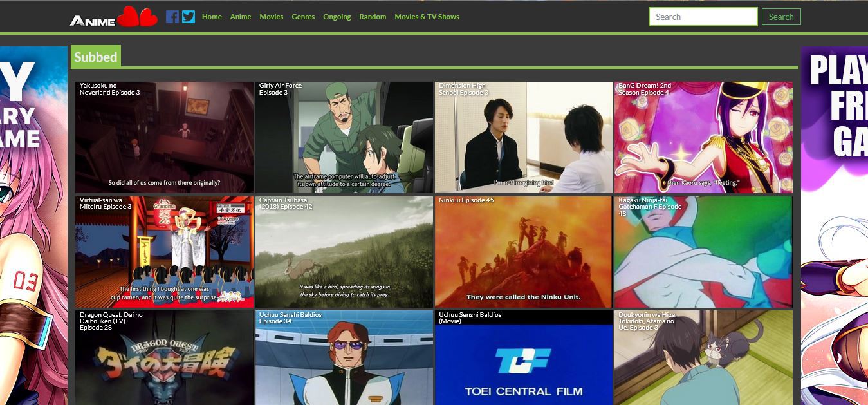Open Virtual-san wa Miteiru Episode 3 thumbnail

(x=164, y=252)
